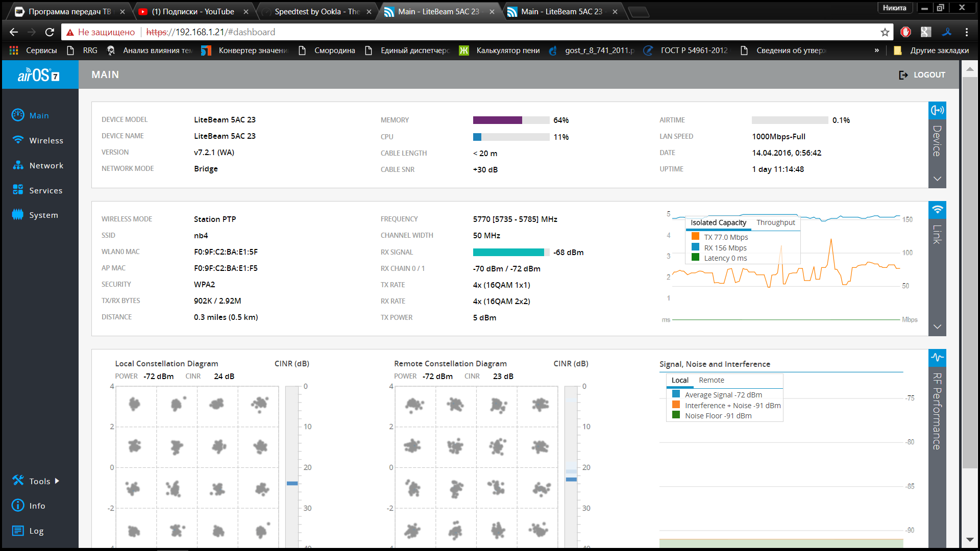Viewport: 980px width, 551px height.
Task: Click the Device panel antenna icon
Action: 937,110
